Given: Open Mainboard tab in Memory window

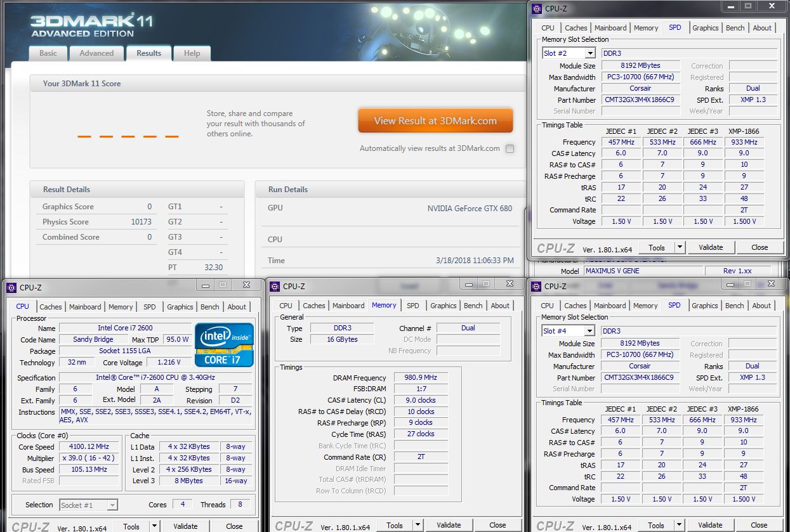Looking at the screenshot, I should pos(348,306).
